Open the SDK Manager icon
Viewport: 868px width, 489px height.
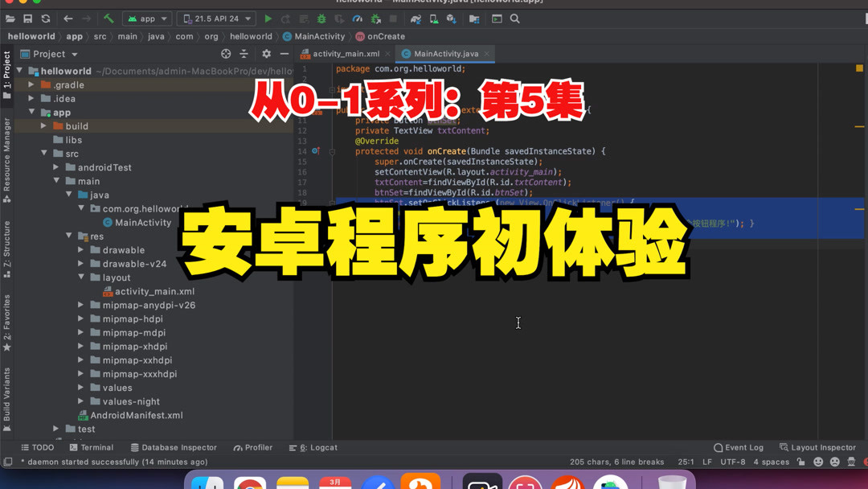(x=452, y=18)
